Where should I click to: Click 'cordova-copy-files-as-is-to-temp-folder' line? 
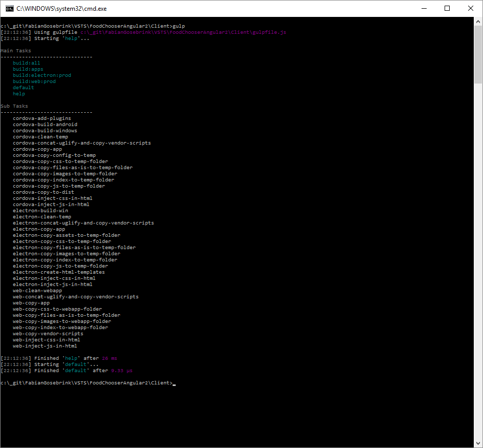click(73, 168)
